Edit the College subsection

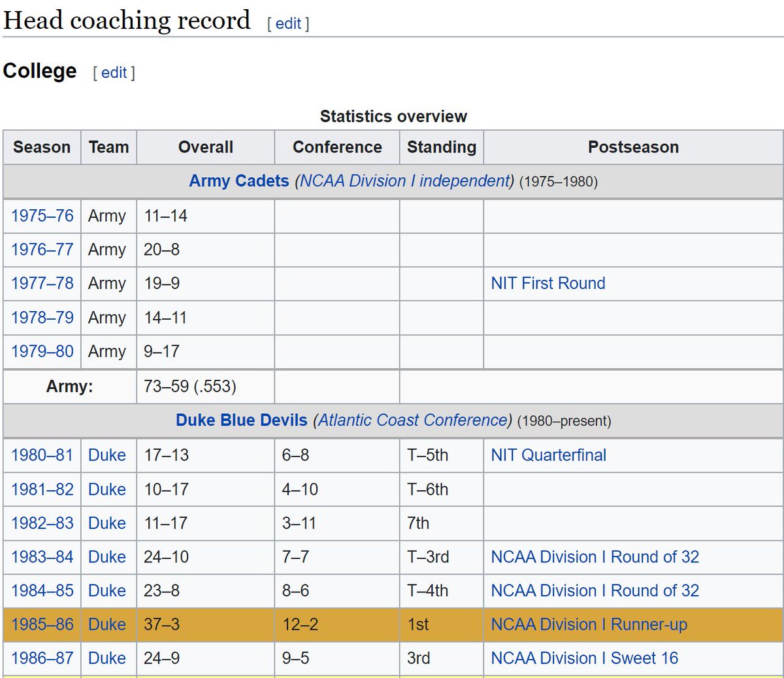pyautogui.click(x=114, y=73)
